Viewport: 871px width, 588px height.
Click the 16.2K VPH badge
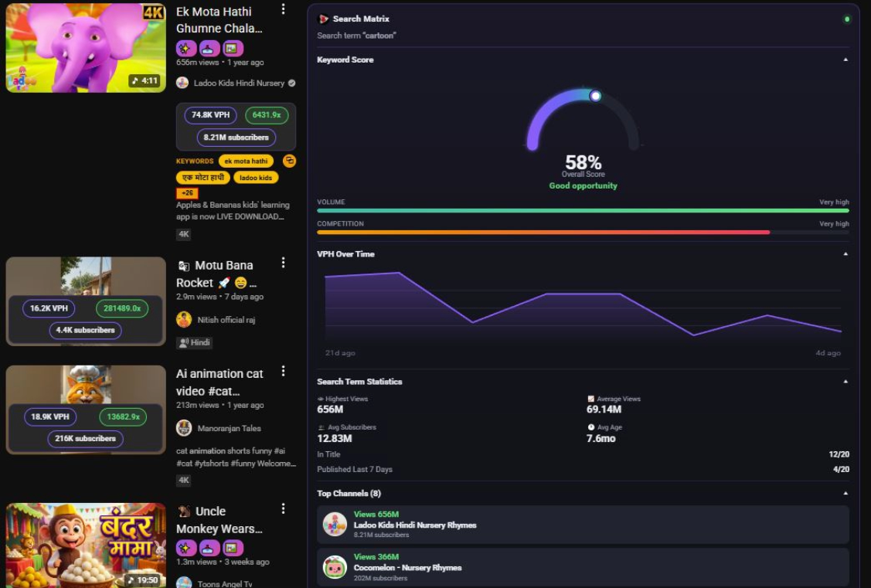tap(49, 308)
